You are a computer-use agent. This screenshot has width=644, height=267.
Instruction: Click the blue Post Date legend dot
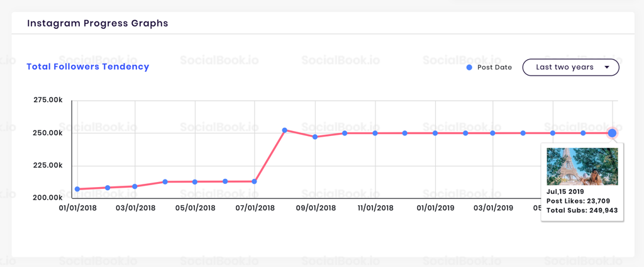[469, 67]
